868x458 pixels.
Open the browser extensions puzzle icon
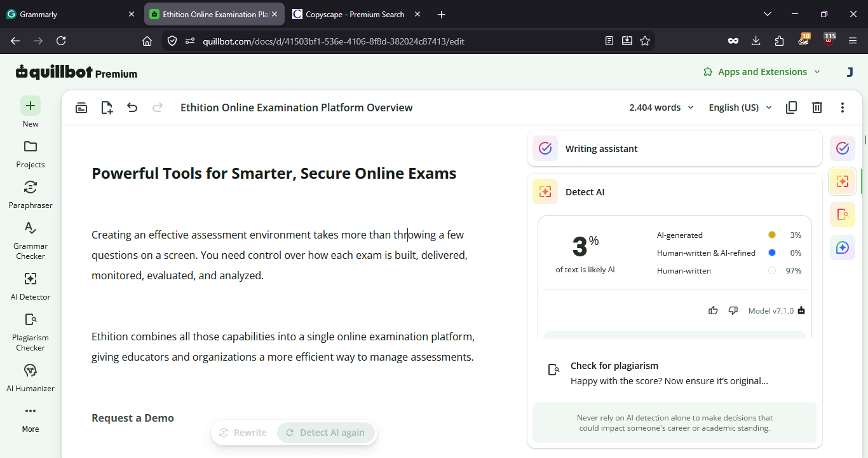tap(780, 41)
